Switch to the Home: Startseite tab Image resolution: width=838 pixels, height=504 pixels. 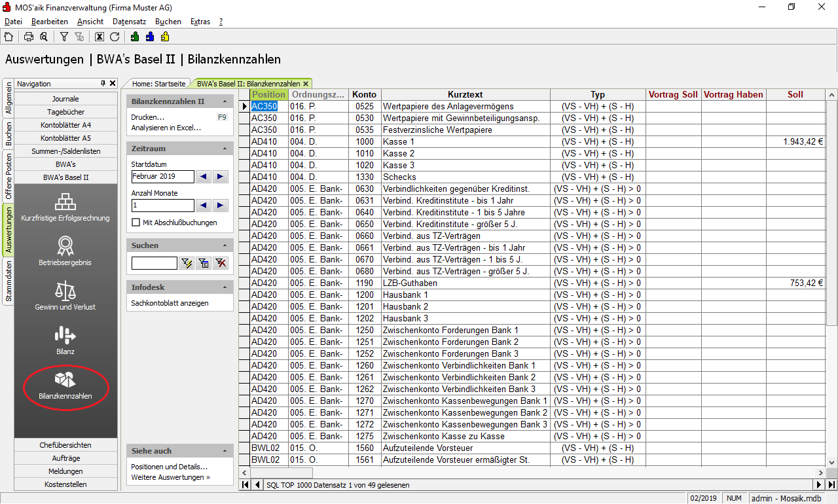click(x=158, y=84)
